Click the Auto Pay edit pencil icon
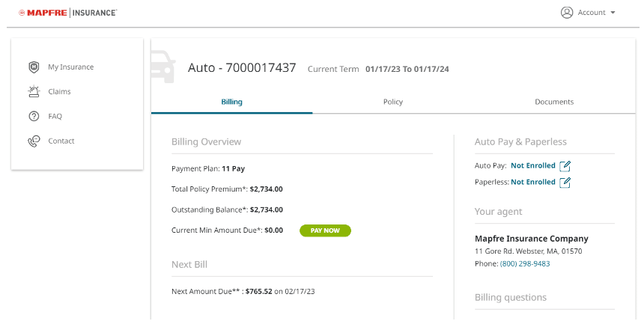The width and height of the screenshot is (644, 327). 565,166
